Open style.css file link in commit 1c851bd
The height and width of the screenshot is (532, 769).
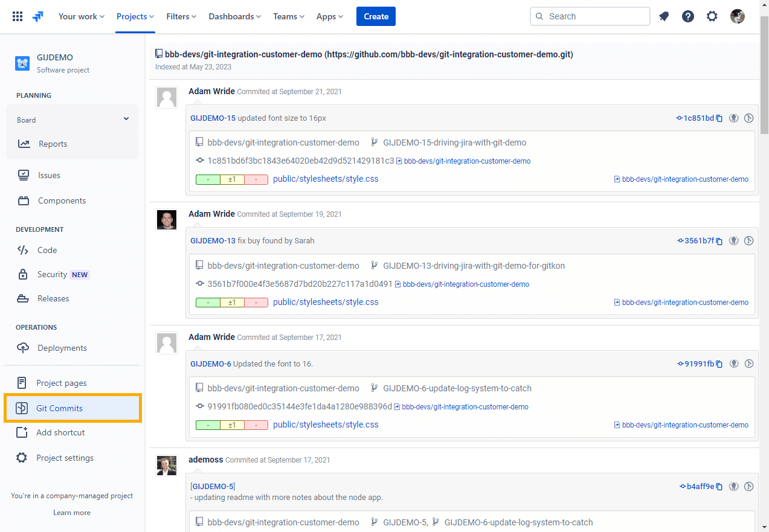point(326,179)
